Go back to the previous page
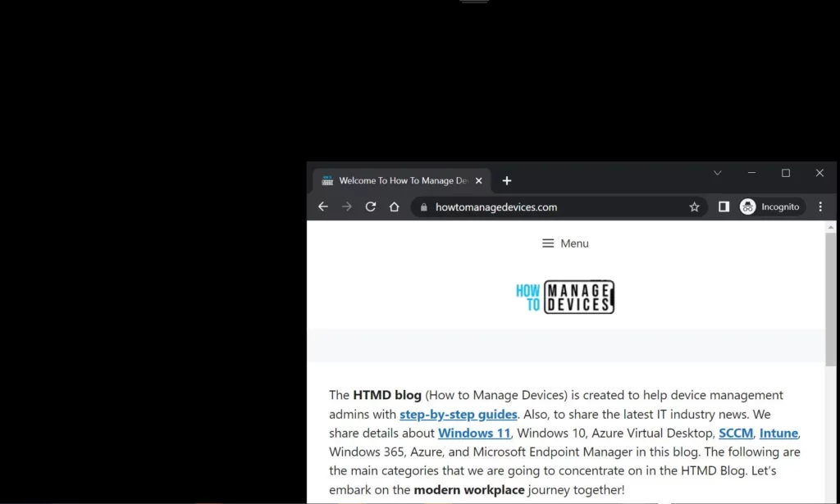840x504 pixels. 322,207
